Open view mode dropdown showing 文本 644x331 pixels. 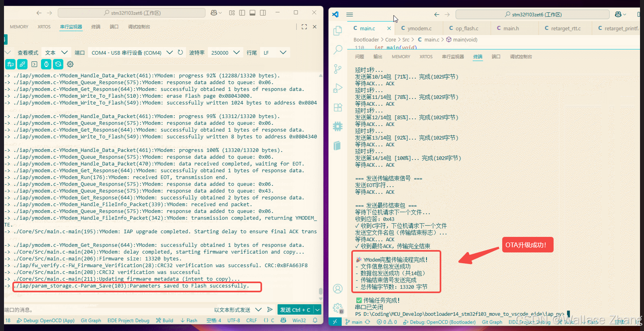tap(56, 52)
